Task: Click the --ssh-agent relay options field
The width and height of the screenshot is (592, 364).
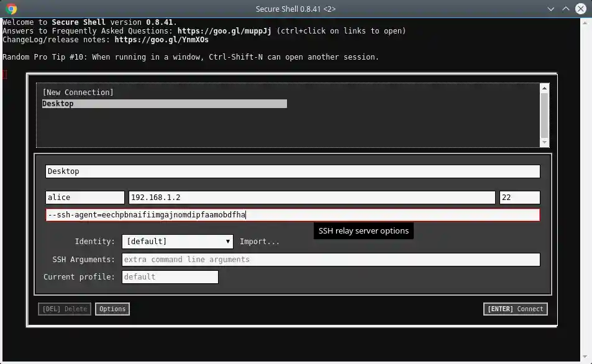Action: 293,215
